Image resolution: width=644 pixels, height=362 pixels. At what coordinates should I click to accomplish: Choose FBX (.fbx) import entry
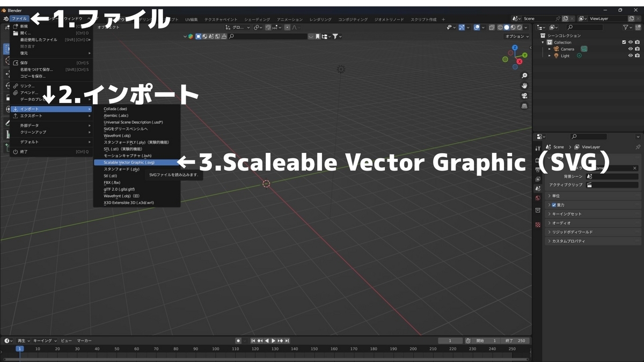[137, 182]
